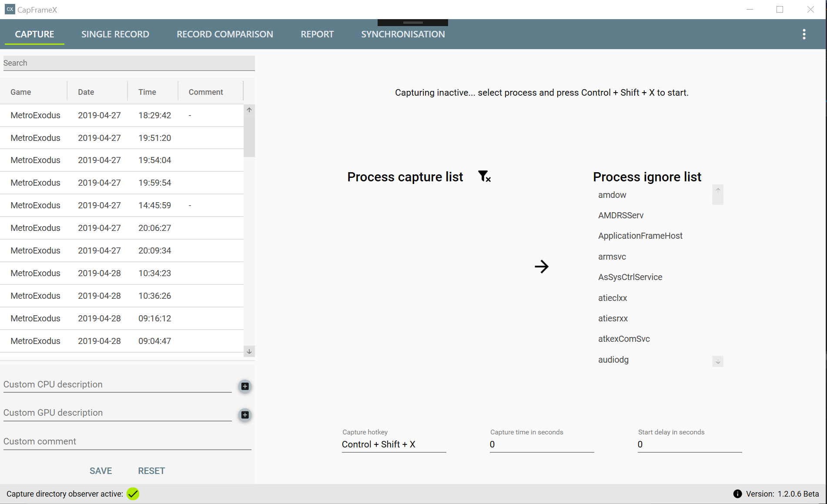The image size is (827, 504).
Task: Reset the custom description fields
Action: pyautogui.click(x=151, y=471)
